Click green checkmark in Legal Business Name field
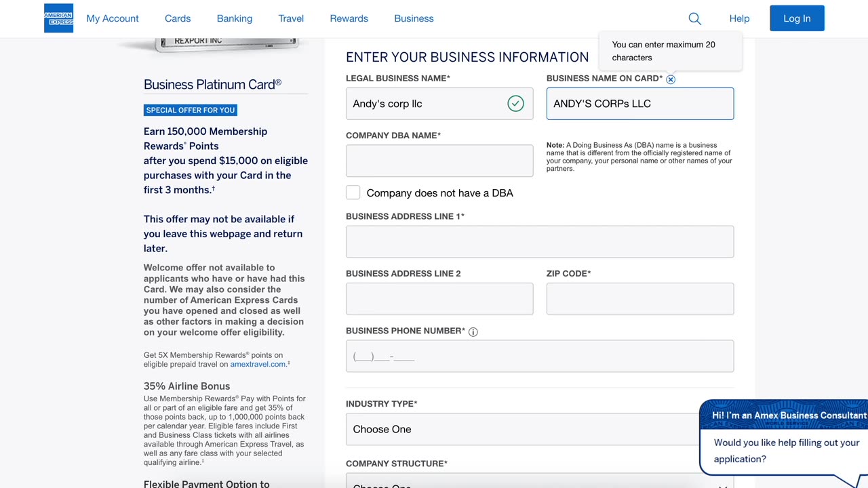 [x=515, y=104]
